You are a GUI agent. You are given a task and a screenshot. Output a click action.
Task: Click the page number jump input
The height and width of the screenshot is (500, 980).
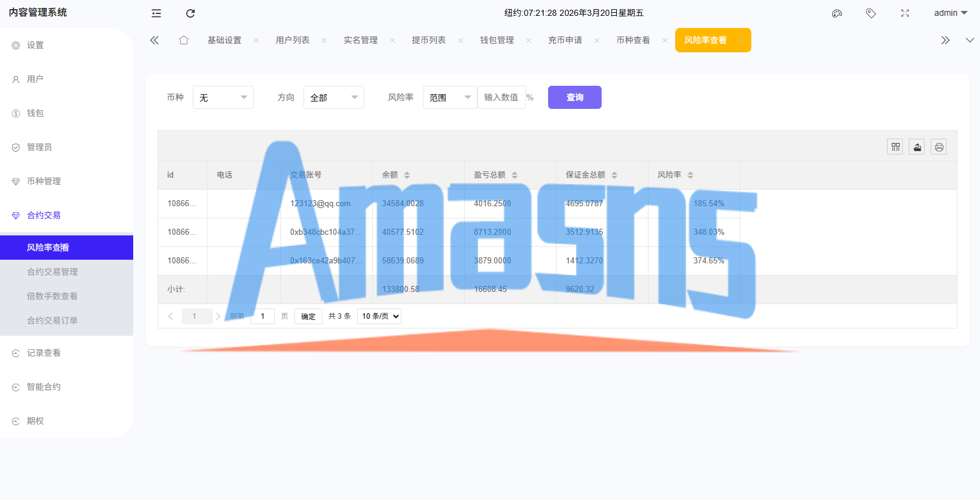tap(263, 316)
